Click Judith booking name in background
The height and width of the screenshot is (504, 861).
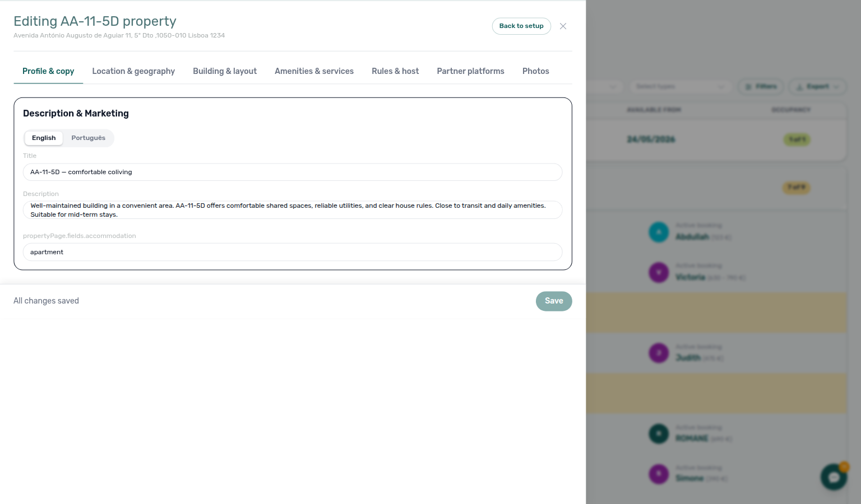pos(688,358)
